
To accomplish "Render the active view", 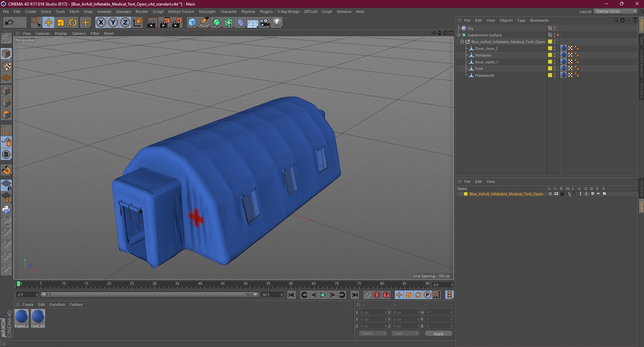I will pyautogui.click(x=152, y=22).
